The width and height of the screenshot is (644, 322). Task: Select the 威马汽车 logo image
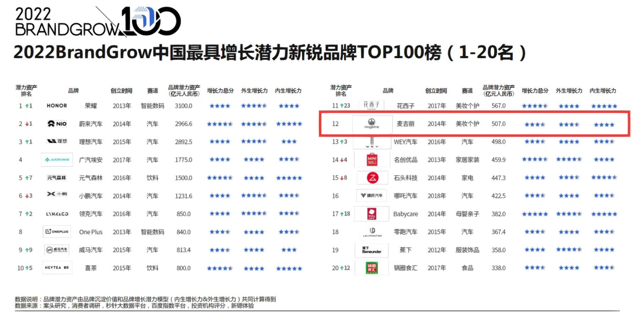[57, 250]
